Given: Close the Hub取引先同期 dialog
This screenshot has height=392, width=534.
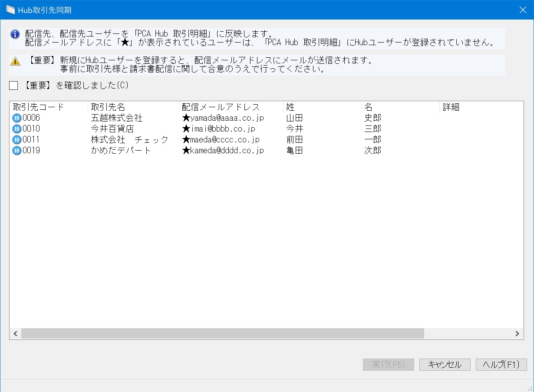Looking at the screenshot, I should click(523, 10).
